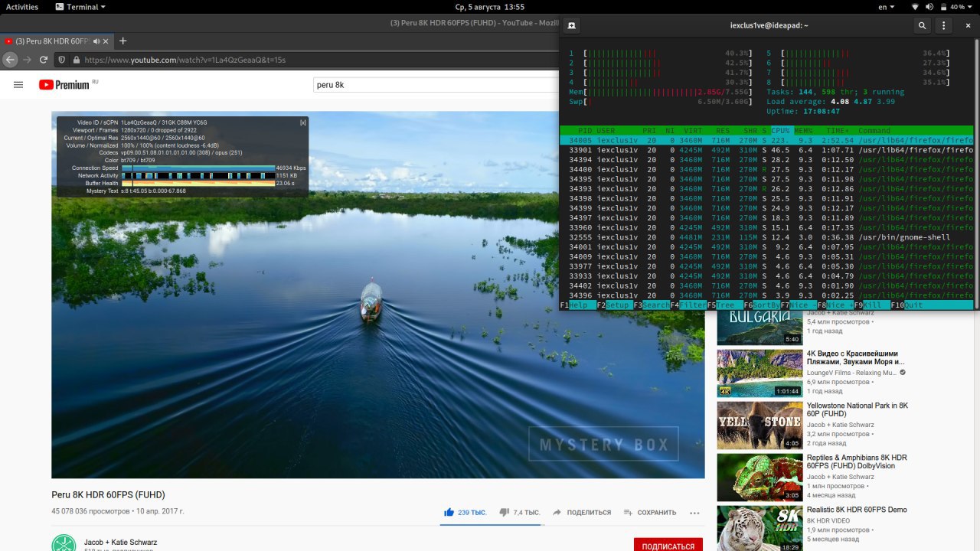Open the YouTube hamburger guide menu
Image resolution: width=980 pixels, height=551 pixels.
click(x=18, y=84)
